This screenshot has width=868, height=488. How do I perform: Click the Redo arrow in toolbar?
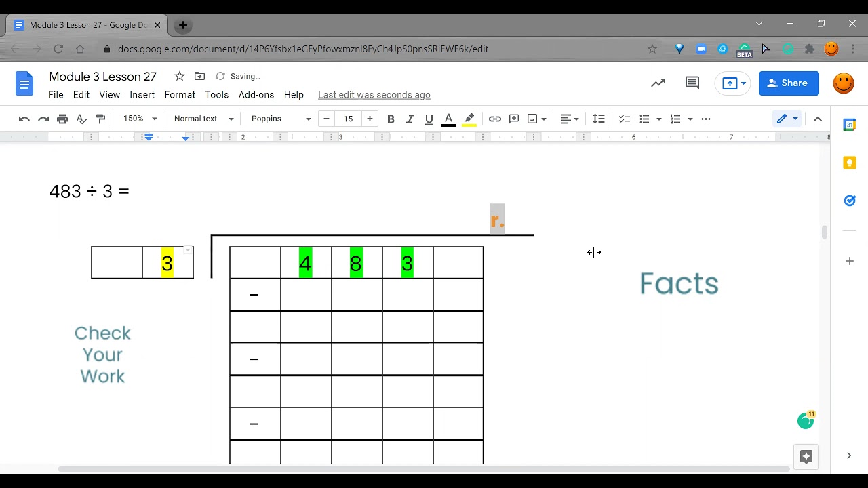43,119
